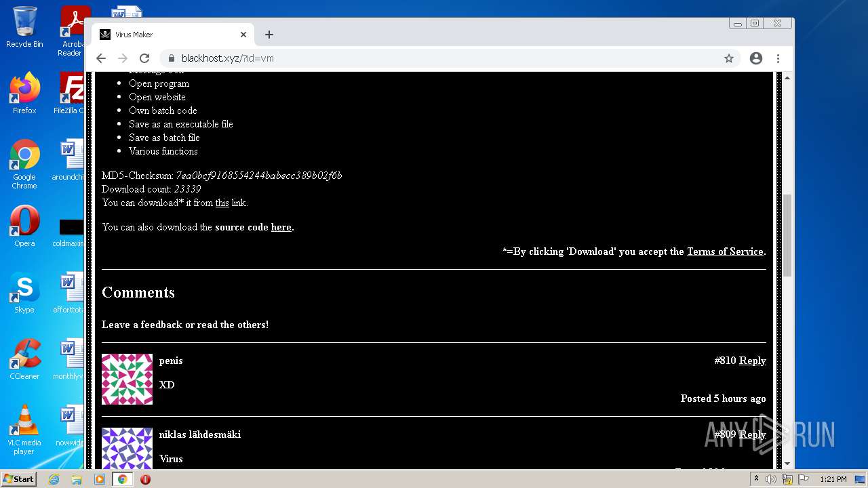The image size is (868, 488).
Task: Open the volume speaker tray icon
Action: 771,479
